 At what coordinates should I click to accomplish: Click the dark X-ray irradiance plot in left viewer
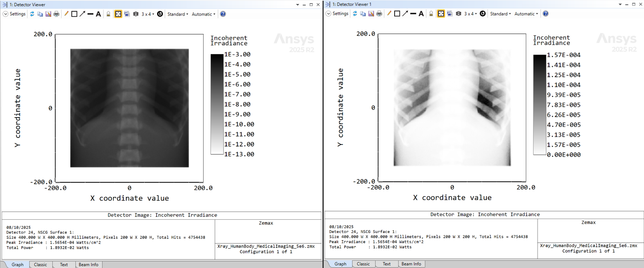[129, 108]
